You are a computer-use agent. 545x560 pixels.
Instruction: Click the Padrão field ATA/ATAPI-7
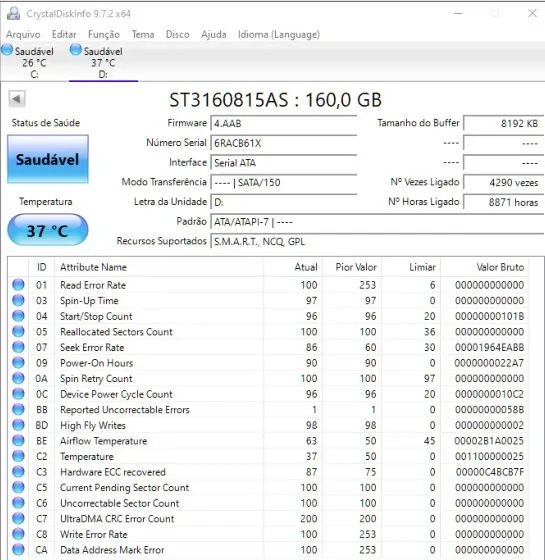click(x=378, y=222)
